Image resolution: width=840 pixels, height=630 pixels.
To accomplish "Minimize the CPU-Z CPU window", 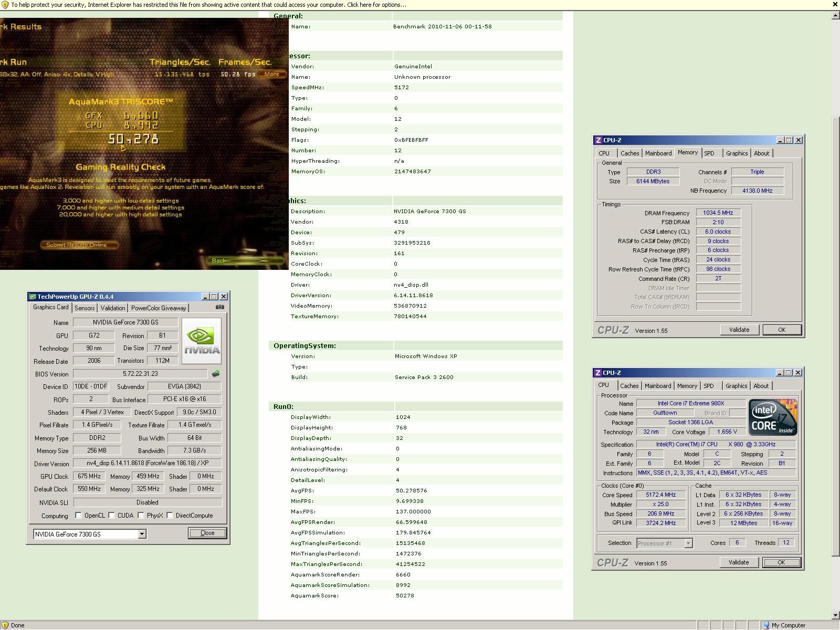I will pyautogui.click(x=780, y=373).
